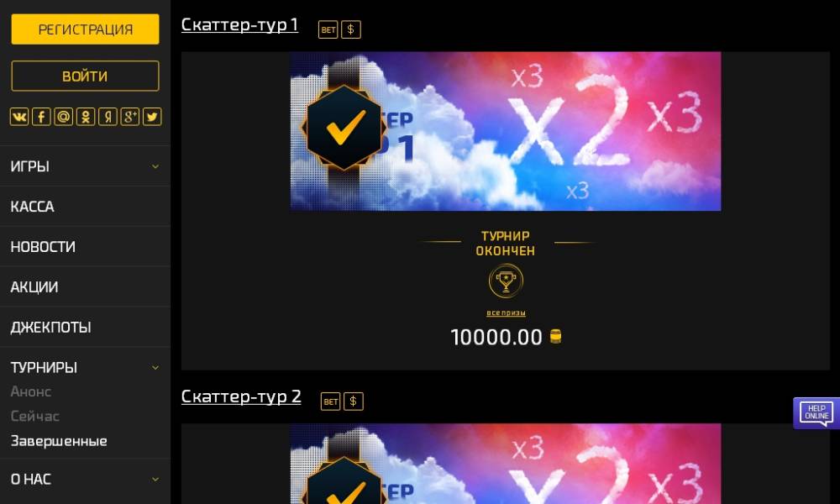Click the Скаттер-тур 1 banner image
Viewport: 840px width, 504px height.
coord(506,131)
